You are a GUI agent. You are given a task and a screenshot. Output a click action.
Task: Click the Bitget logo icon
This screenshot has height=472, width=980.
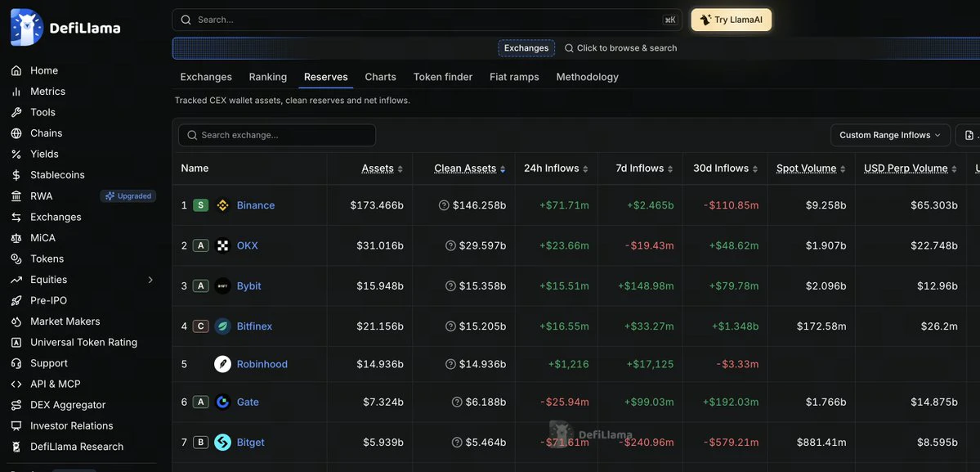point(222,443)
